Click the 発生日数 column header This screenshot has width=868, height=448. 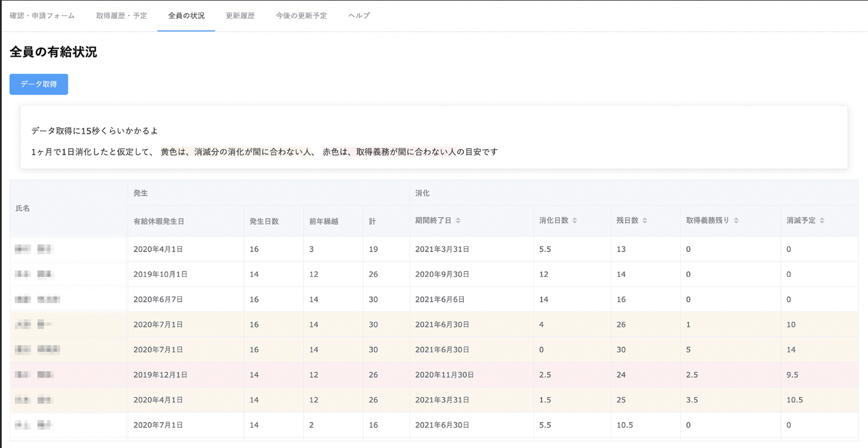pyautogui.click(x=264, y=221)
